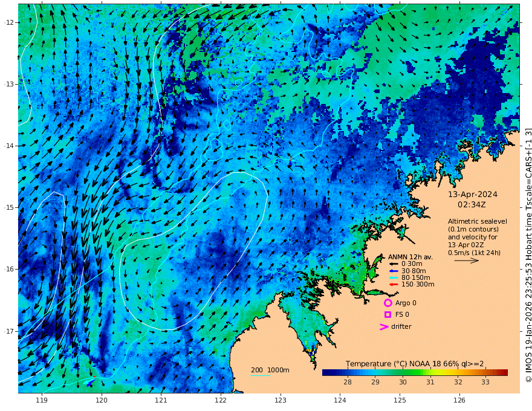Click the longitude axis label '121'
Viewport: 532px width, 411px height.
click(161, 400)
